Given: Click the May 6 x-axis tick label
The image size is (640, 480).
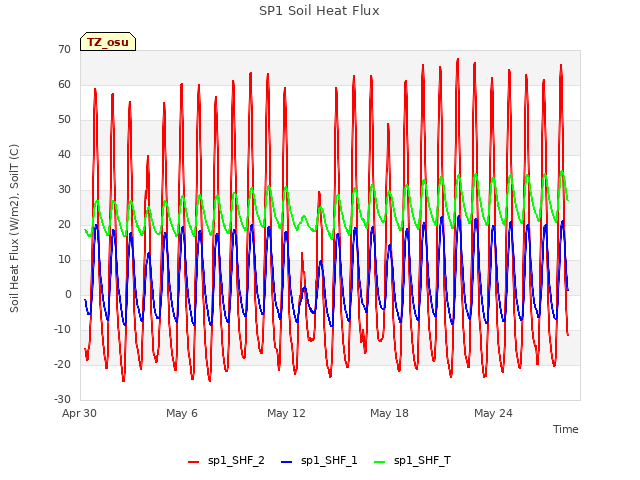Looking at the screenshot, I should [182, 413].
